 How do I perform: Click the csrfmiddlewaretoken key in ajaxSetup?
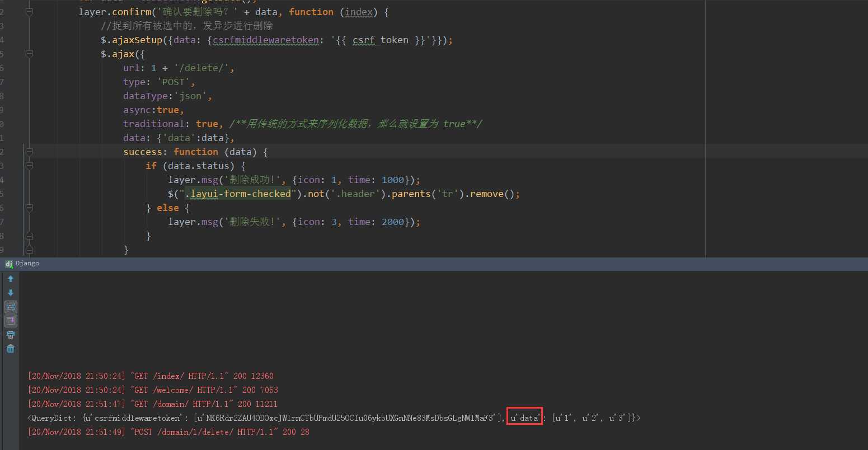tap(266, 40)
